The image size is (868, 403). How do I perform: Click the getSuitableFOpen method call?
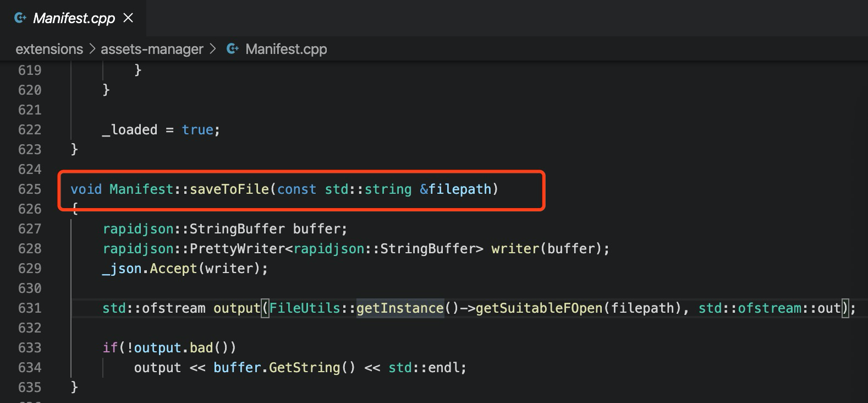[539, 308]
